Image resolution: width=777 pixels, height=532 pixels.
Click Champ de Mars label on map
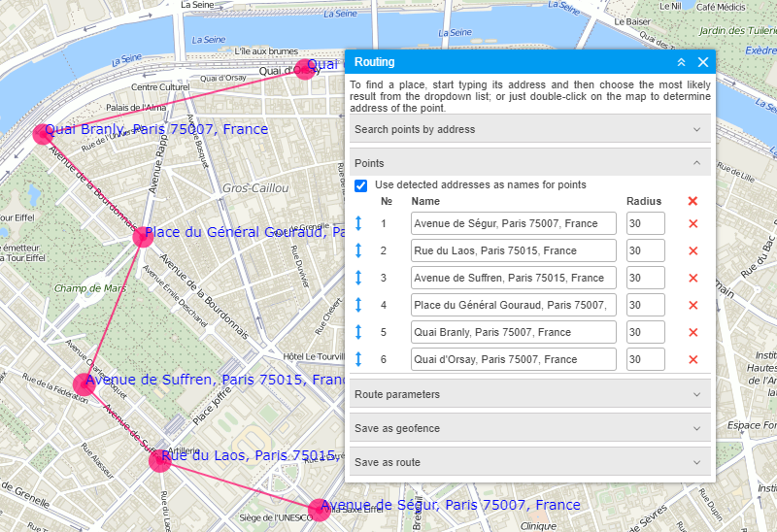point(90,288)
